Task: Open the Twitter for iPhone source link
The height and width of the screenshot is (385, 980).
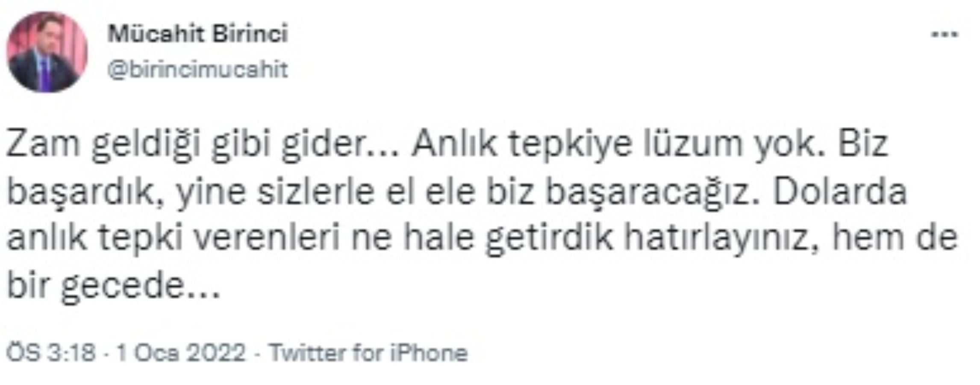Action: tap(368, 353)
